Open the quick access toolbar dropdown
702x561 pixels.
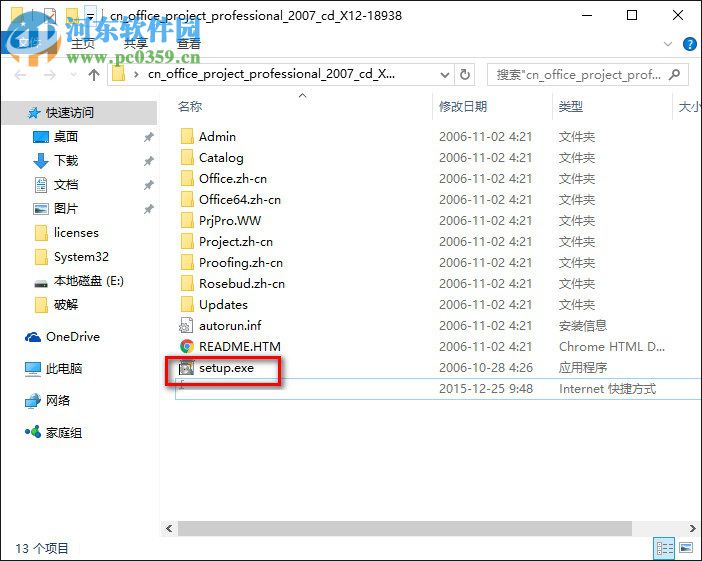click(90, 16)
